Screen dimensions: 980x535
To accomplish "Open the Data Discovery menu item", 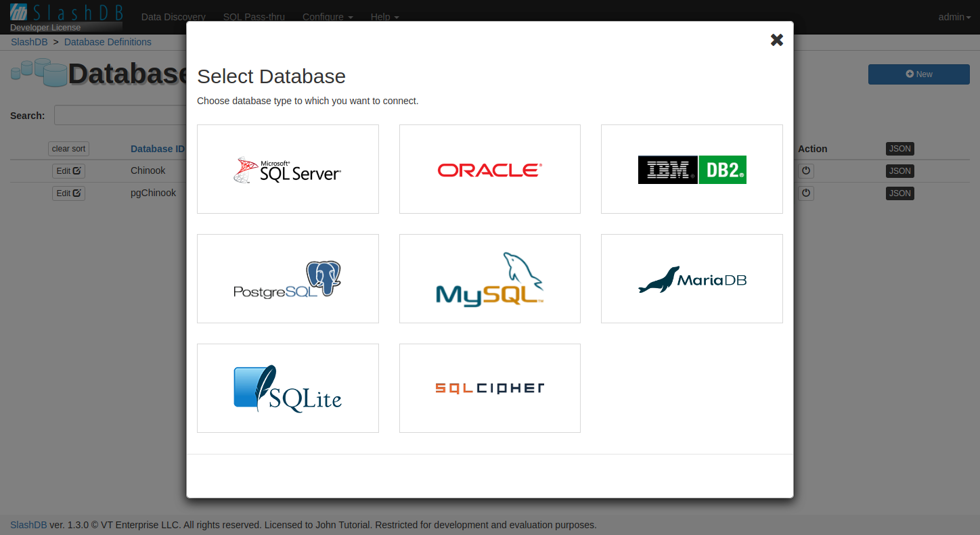I will tap(173, 17).
